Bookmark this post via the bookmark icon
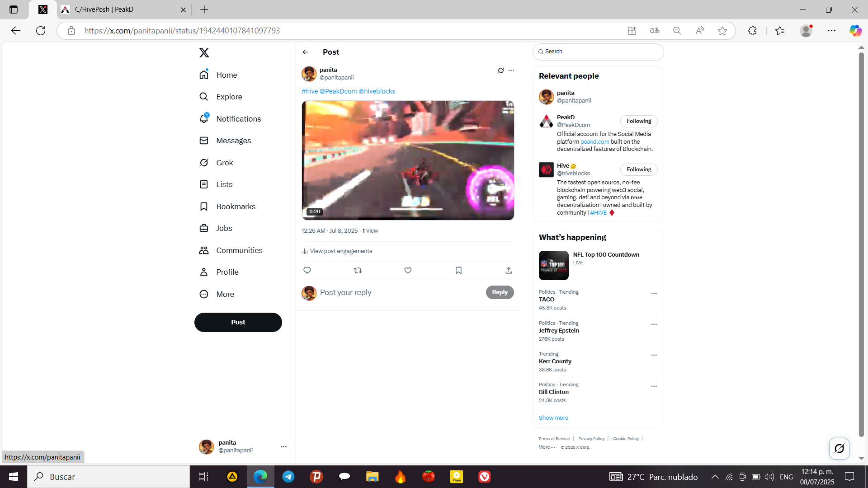Viewport: 868px width, 488px height. [458, 270]
